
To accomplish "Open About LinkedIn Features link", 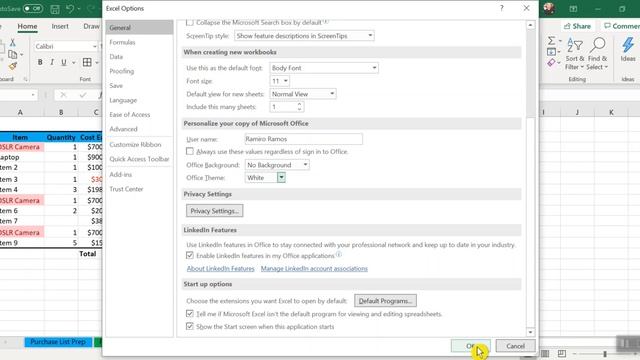I will [x=220, y=269].
